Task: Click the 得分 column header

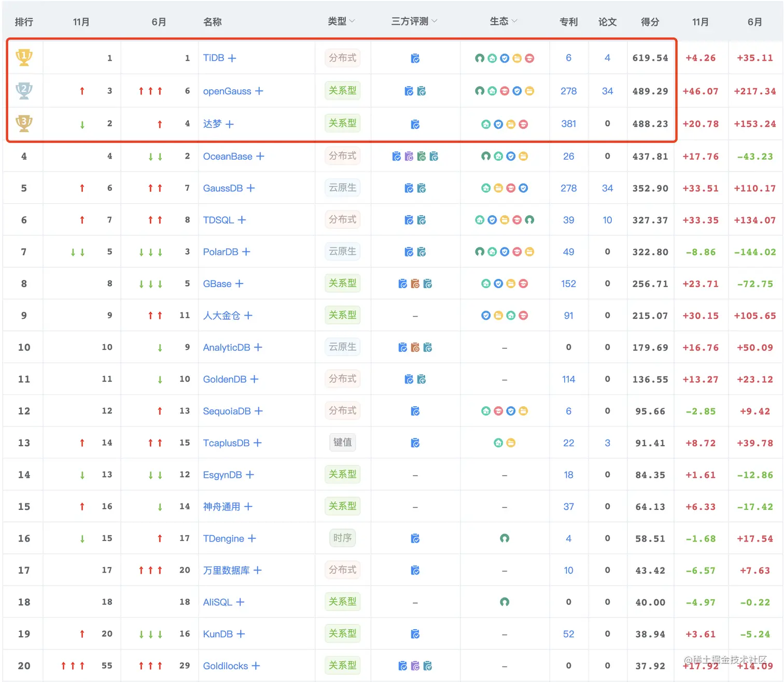Action: click(650, 22)
